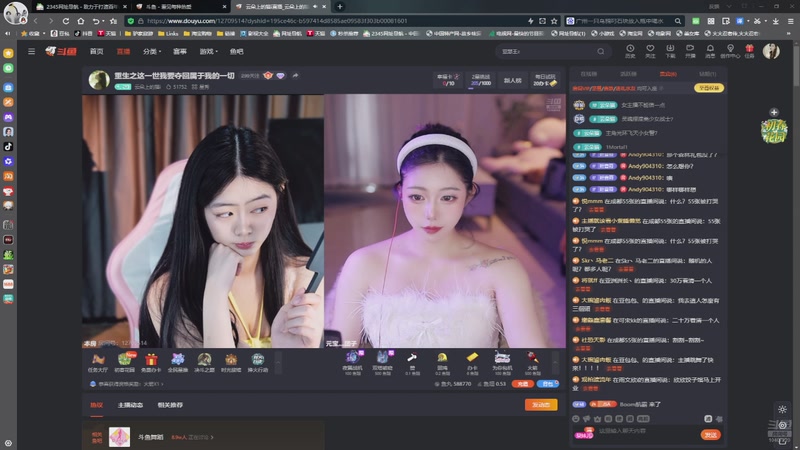Screen dimensions: 800x450
Task: Open the 赛事 events nav item
Action: coord(180,52)
